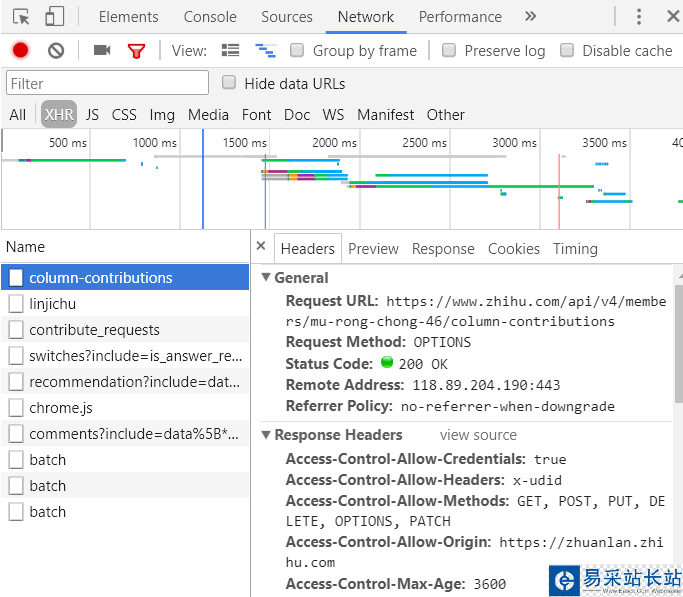
Task: Close the DevTools panel
Action: point(673,17)
